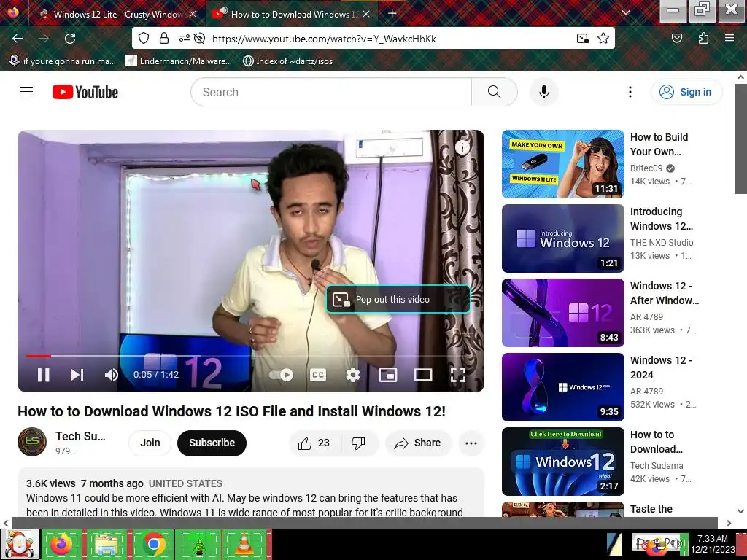747x560 pixels.
Task: Open Firefox extensions puzzle icon
Action: click(x=703, y=38)
